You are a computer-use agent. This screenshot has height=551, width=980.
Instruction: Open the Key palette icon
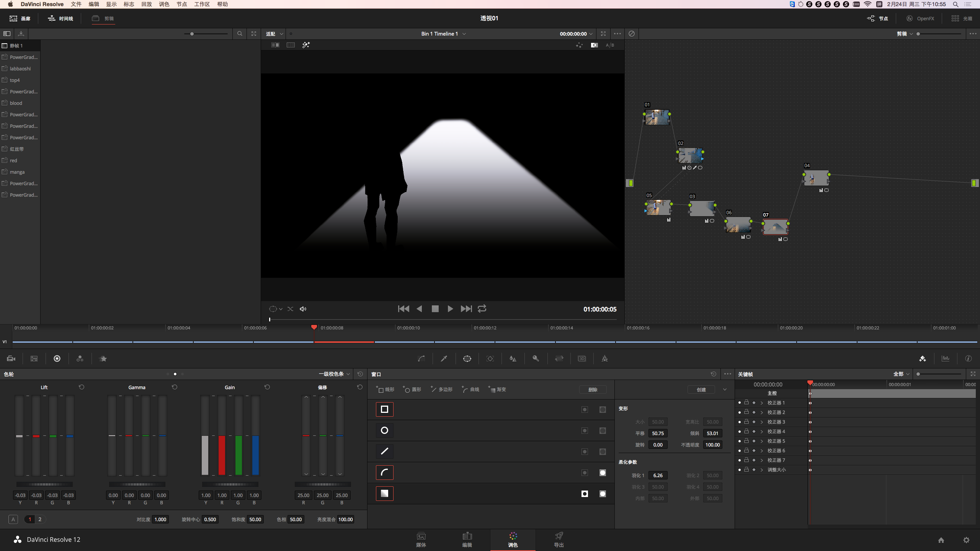click(x=536, y=359)
